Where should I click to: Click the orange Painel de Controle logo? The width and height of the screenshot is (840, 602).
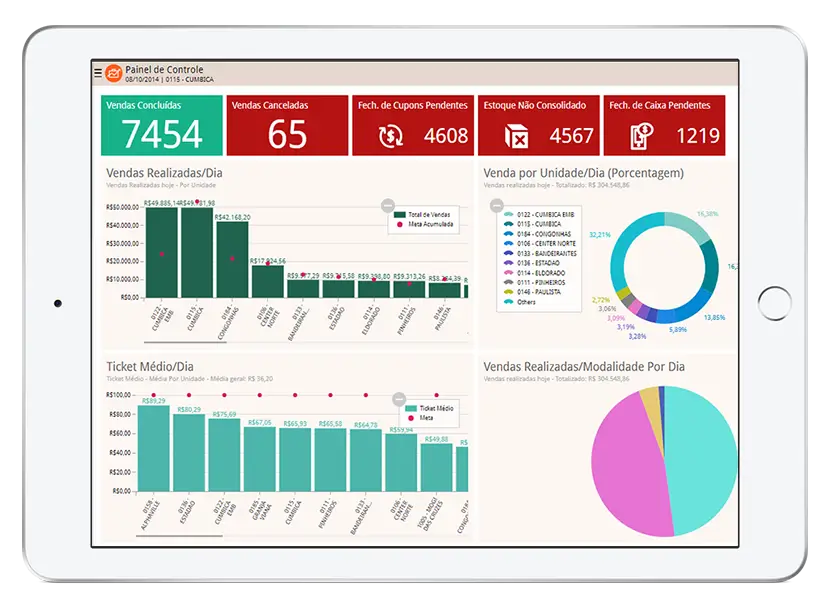(x=114, y=73)
